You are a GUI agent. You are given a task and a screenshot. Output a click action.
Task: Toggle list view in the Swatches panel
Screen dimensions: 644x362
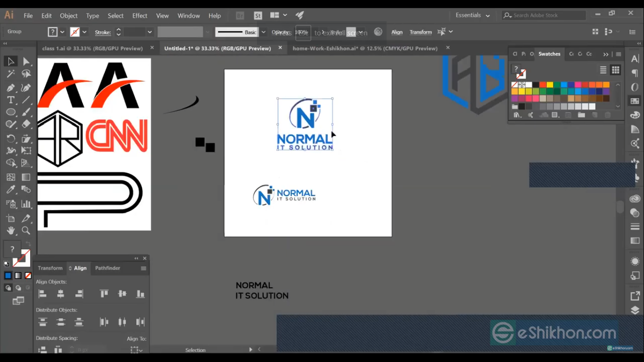tap(603, 70)
